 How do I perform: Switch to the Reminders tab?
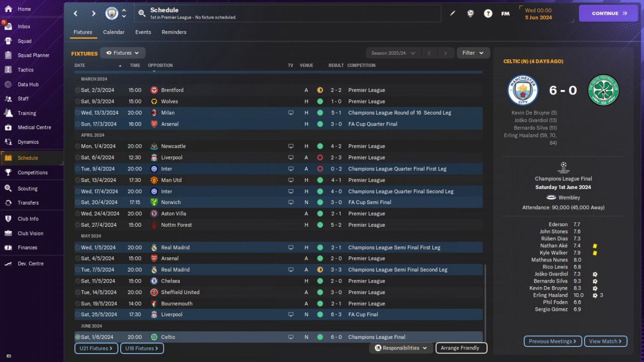pyautogui.click(x=174, y=32)
